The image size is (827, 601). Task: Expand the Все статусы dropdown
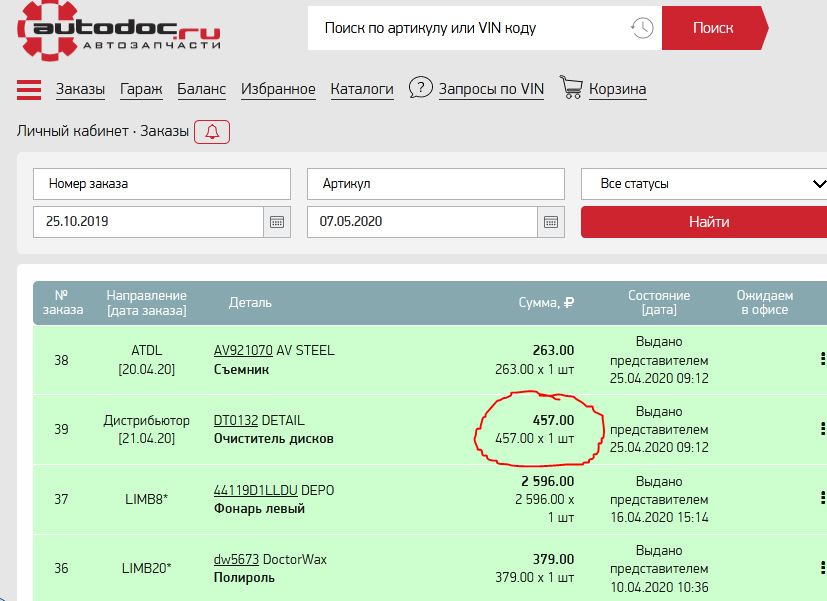[704, 184]
